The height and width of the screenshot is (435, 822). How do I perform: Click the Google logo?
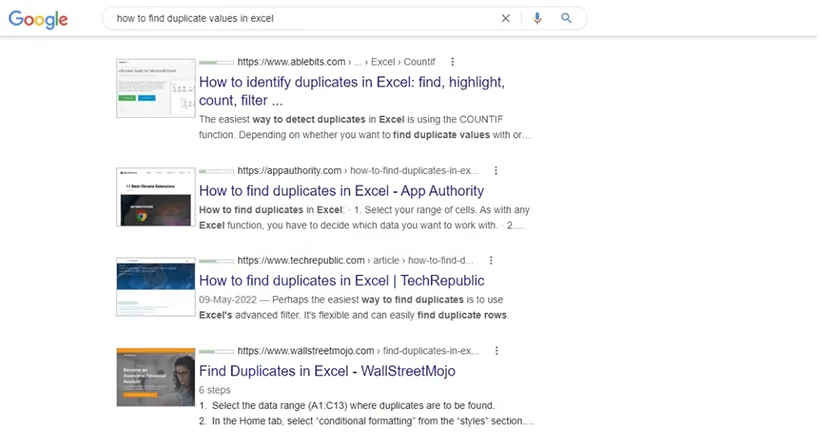[38, 19]
